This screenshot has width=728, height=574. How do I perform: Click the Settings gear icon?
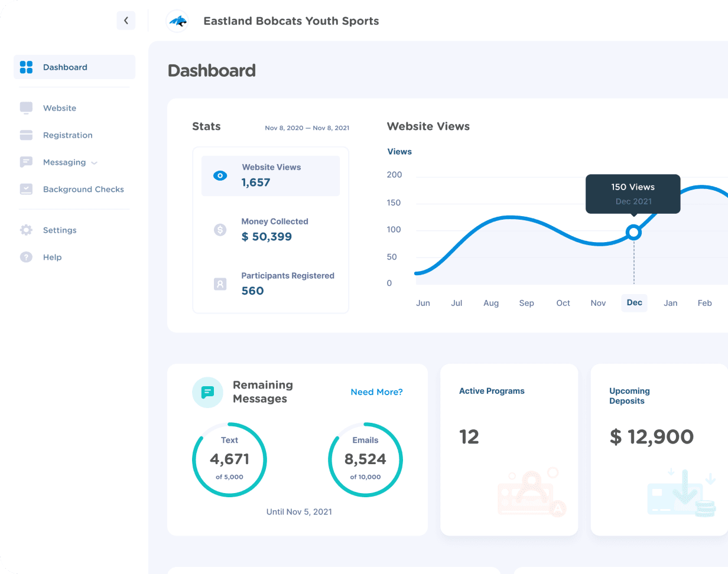[26, 230]
